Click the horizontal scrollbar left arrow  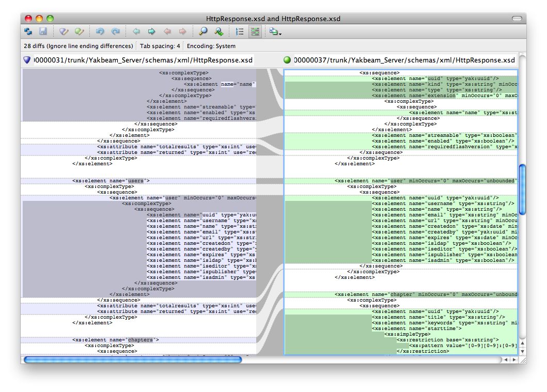pos(506,359)
